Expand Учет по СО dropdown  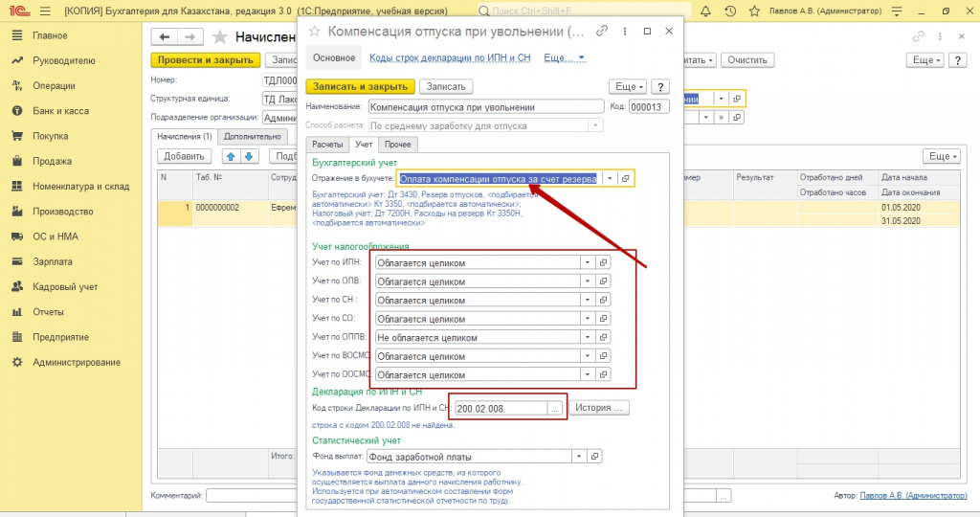[588, 319]
